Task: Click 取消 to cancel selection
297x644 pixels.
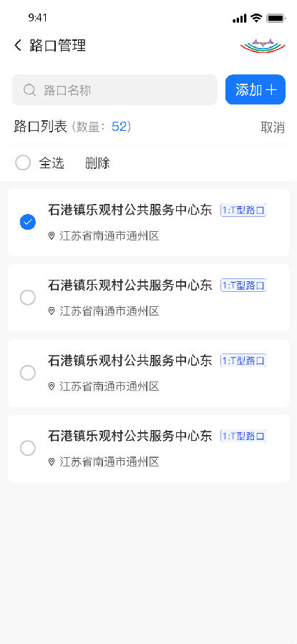Action: [273, 127]
